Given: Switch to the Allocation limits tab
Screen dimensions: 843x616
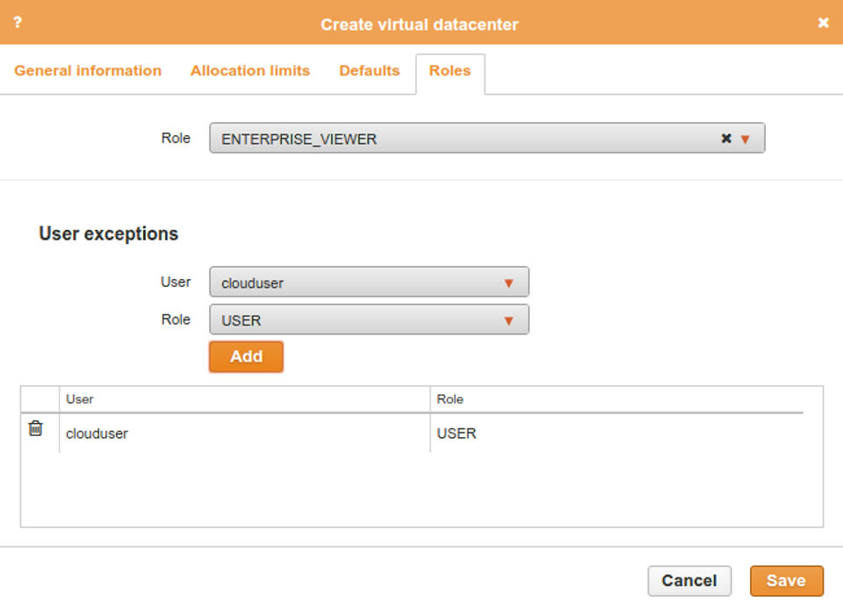Looking at the screenshot, I should 250,71.
